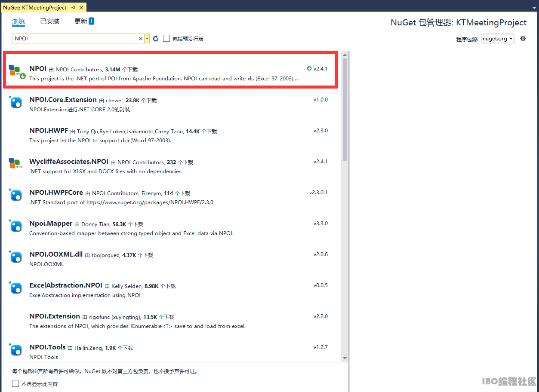Image resolution: width=539 pixels, height=392 pixels.
Task: Click version v1.2.7 of NPOI.Tools
Action: (320, 347)
